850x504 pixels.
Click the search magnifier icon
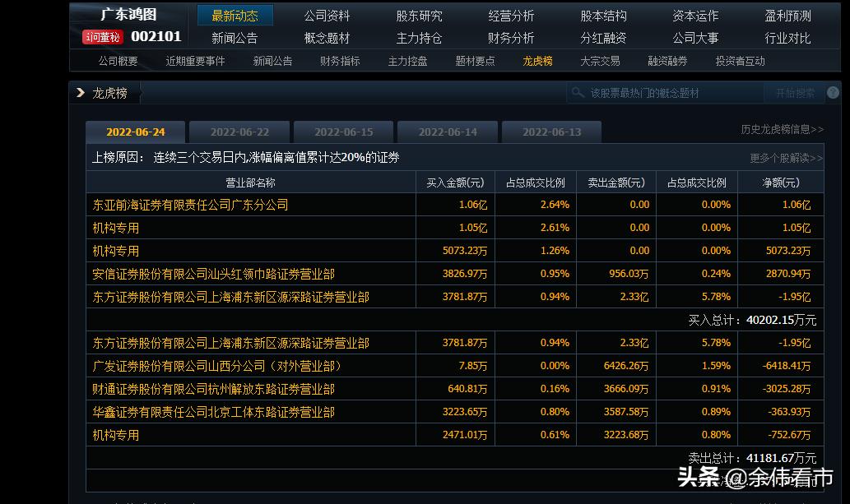578,92
